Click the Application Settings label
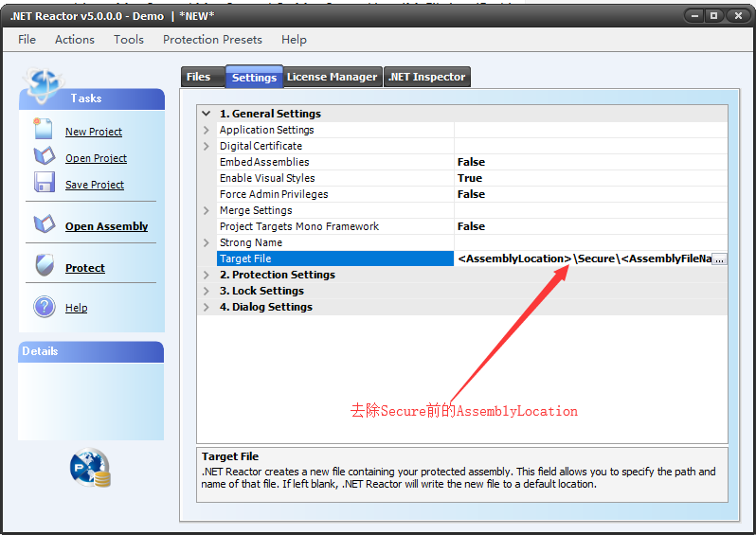The width and height of the screenshot is (756, 535). point(266,130)
